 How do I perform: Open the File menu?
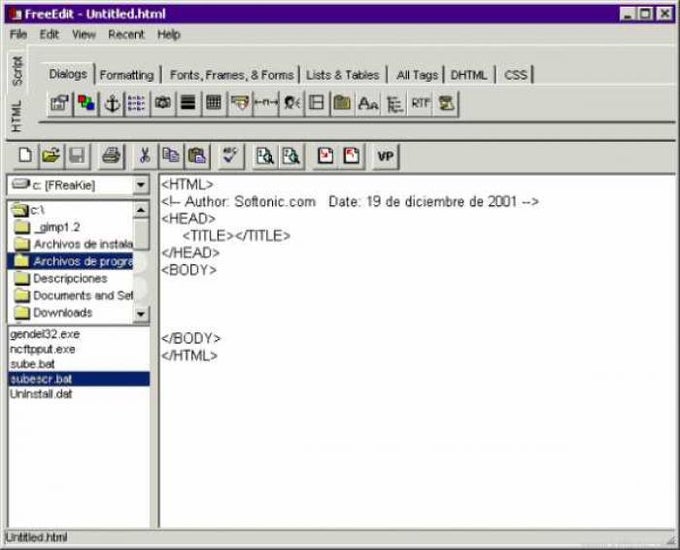19,35
